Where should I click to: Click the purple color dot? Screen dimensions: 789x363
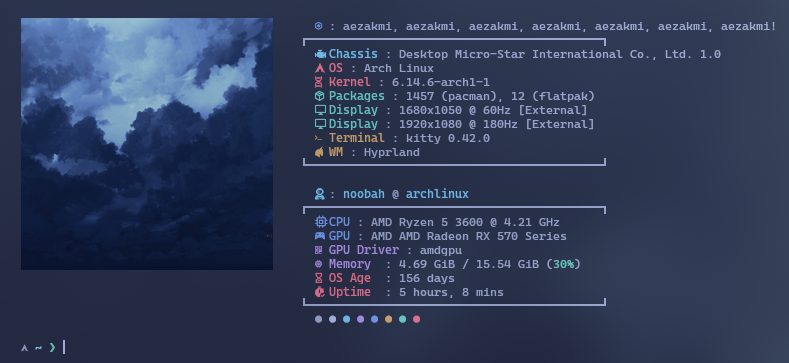360,319
